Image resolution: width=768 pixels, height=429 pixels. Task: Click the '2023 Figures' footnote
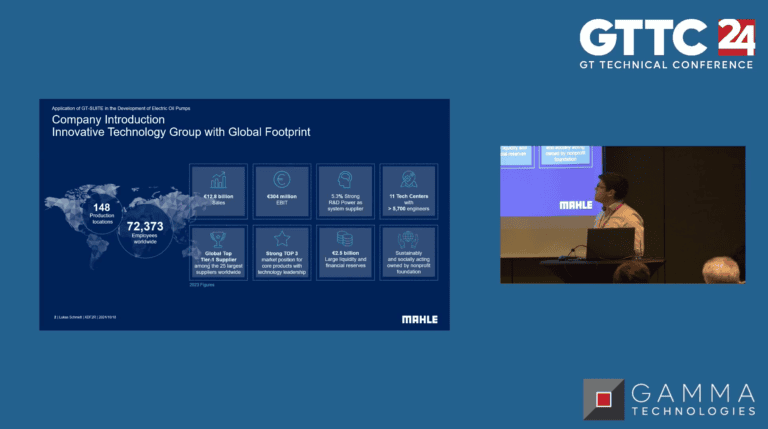click(202, 285)
